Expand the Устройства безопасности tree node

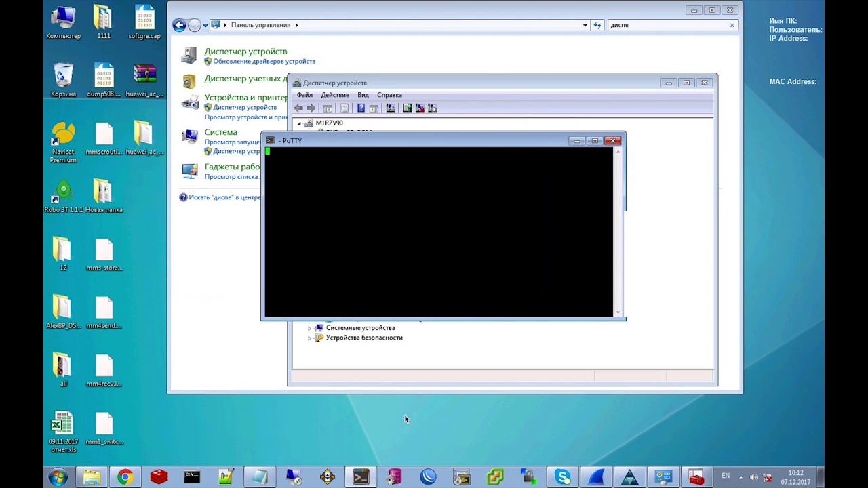[310, 338]
